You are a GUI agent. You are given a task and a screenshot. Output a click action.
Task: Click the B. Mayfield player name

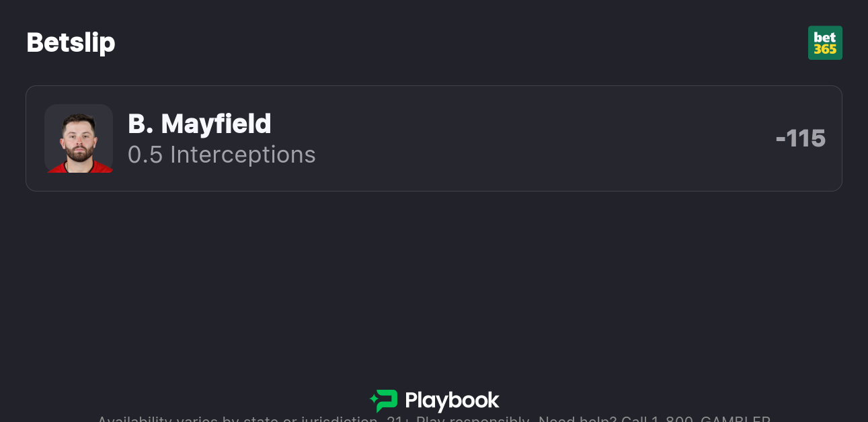[x=200, y=124]
